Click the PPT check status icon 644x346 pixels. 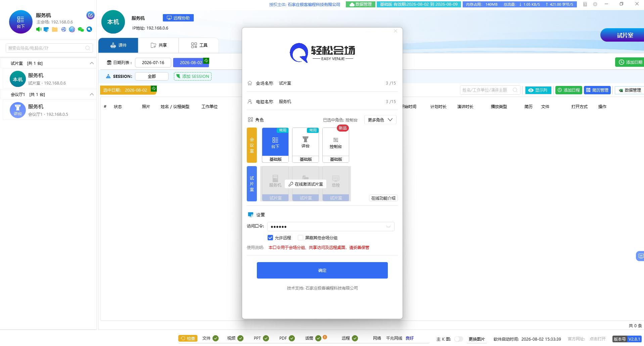point(266,338)
